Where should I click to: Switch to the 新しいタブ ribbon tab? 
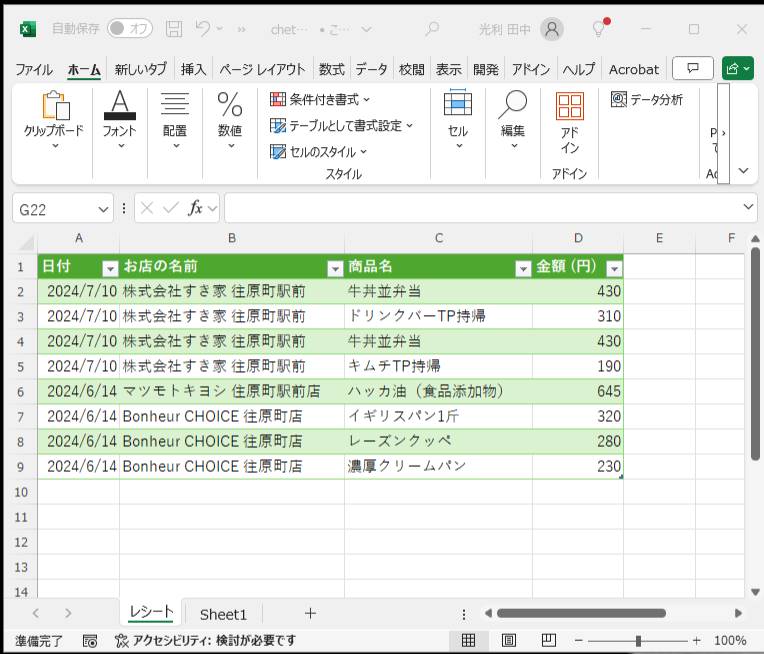point(140,70)
